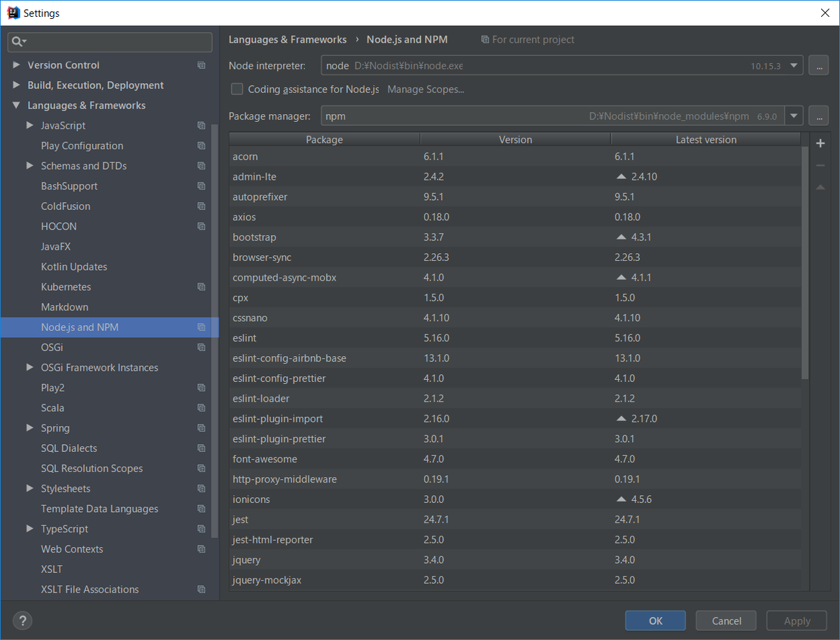Sort by Version column header
This screenshot has width=840, height=640.
tap(516, 140)
